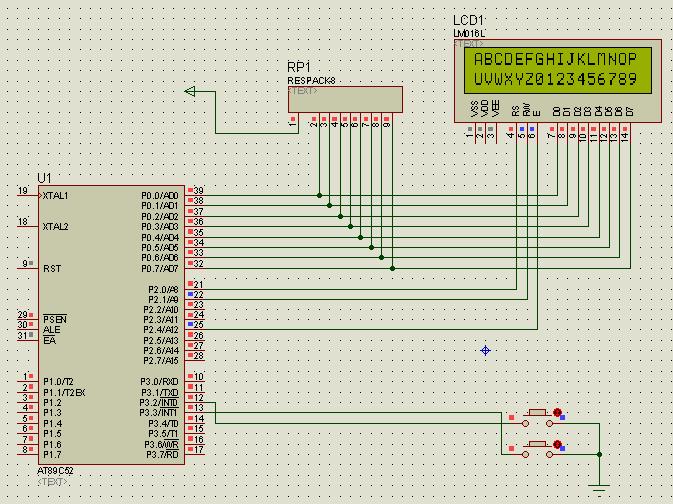Click the P1.7 pin label

coord(52,455)
